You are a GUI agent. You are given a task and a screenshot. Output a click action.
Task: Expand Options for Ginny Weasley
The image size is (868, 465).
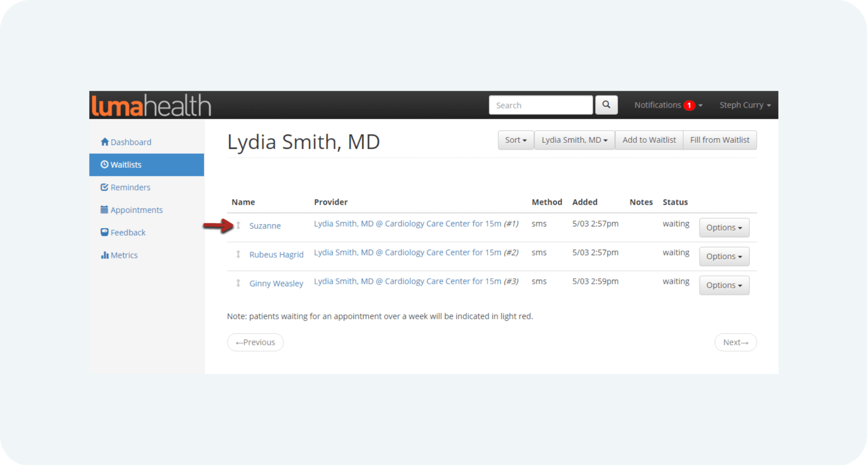724,285
